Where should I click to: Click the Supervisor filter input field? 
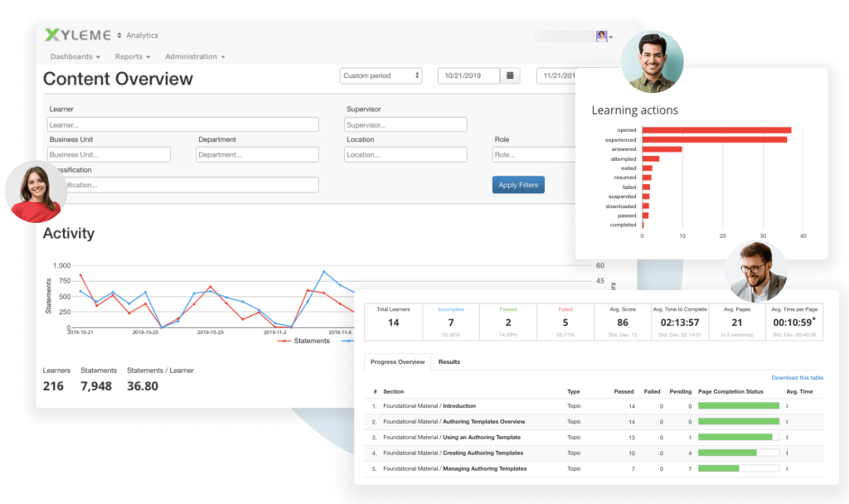tap(405, 124)
